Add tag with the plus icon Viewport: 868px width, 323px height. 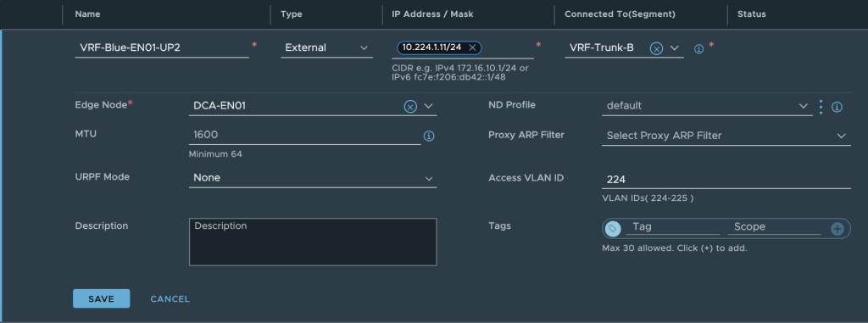(837, 228)
